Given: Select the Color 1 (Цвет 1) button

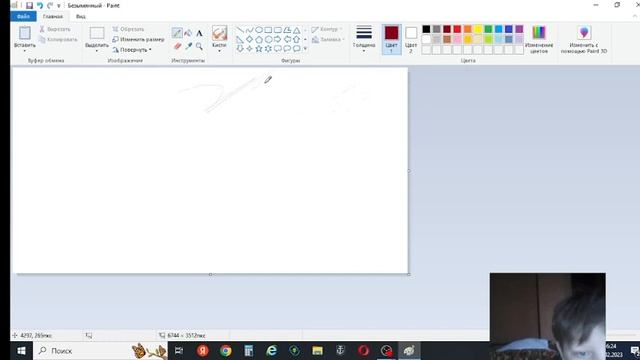Looking at the screenshot, I should coord(391,39).
